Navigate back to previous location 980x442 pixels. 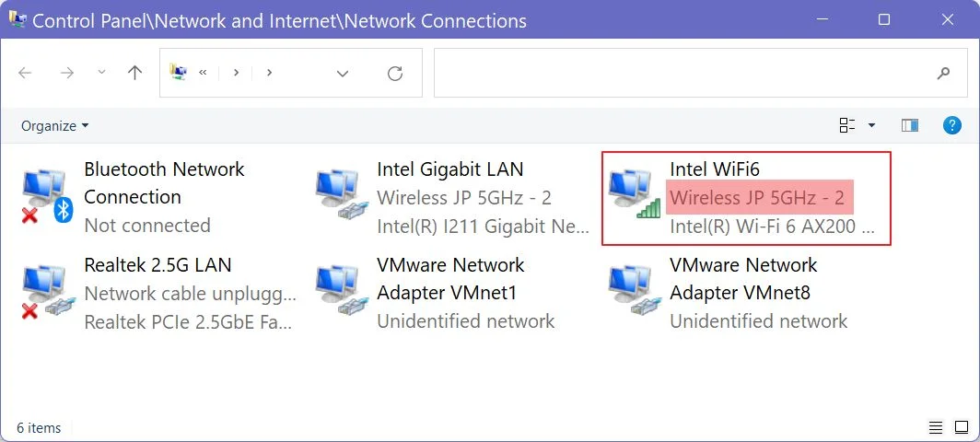(25, 73)
